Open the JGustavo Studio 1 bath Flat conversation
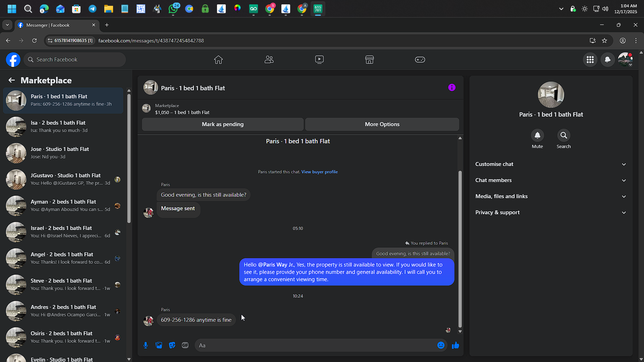The image size is (644, 362). [x=63, y=179]
